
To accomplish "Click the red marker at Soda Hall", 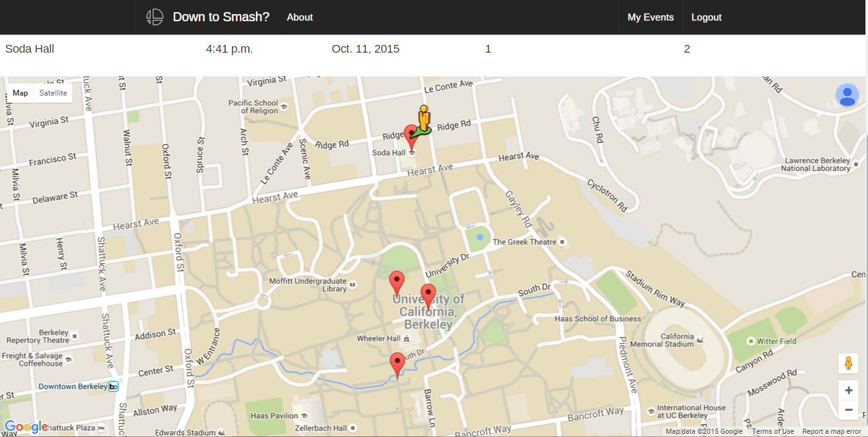I will (x=409, y=137).
